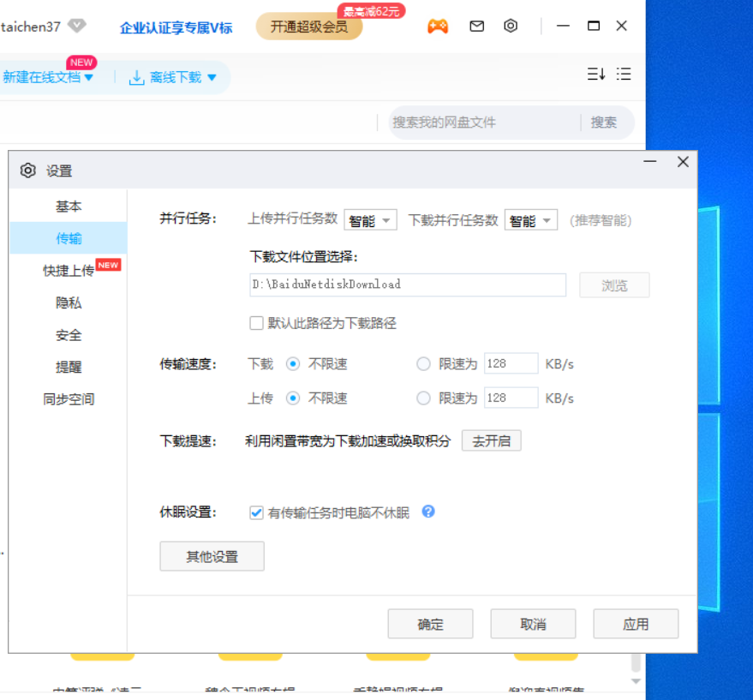The width and height of the screenshot is (753, 700).
Task: Click the download path text field
Action: (x=408, y=284)
